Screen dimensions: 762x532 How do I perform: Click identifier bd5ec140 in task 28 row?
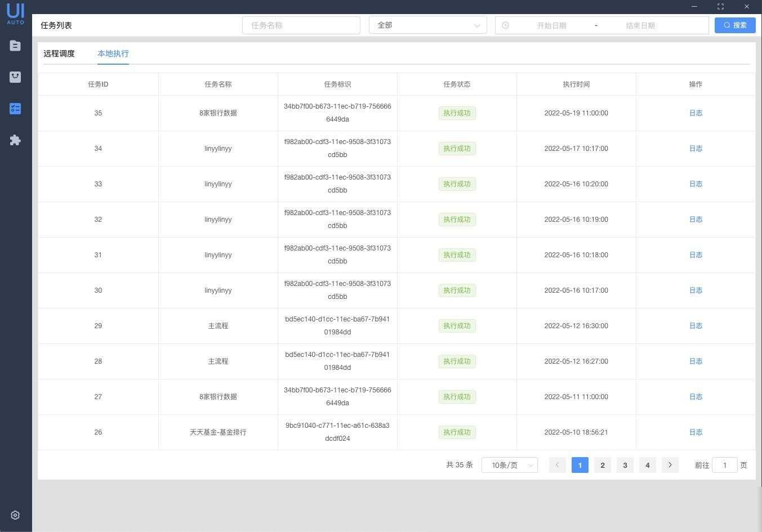(x=337, y=361)
